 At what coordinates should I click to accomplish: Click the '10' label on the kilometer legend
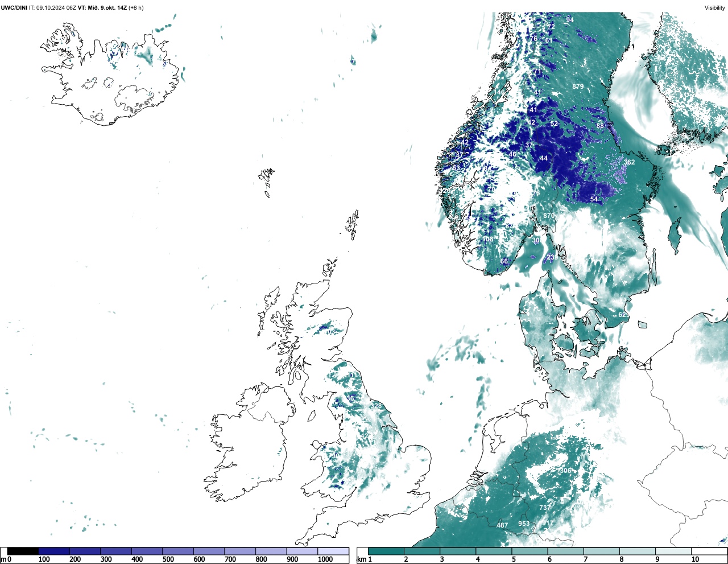click(696, 559)
